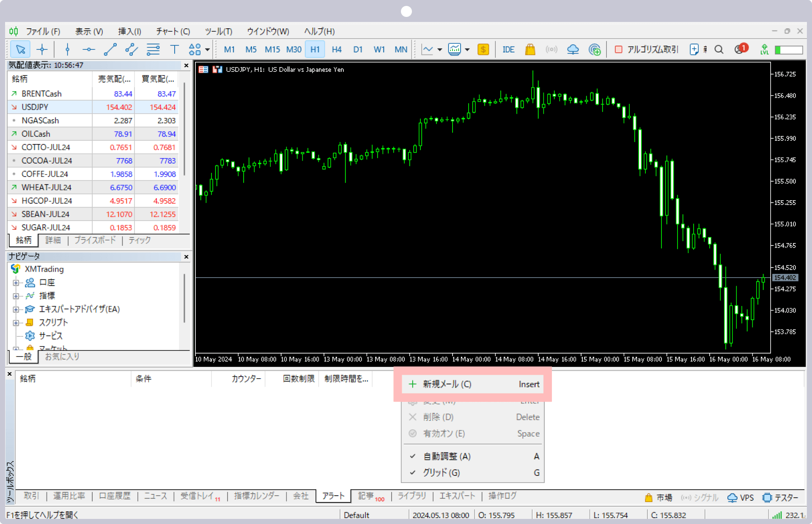Close the Market Watch panel
Screen dimensions: 812x524
pyautogui.click(x=186, y=65)
